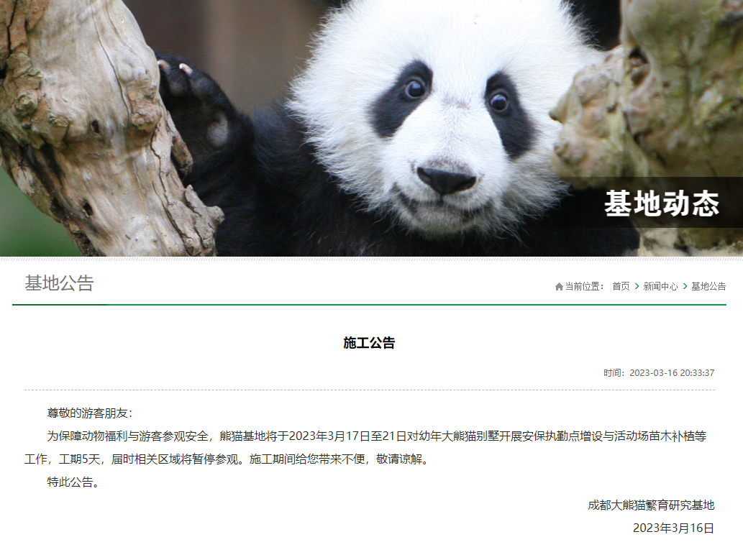Click the panda banner image
The width and height of the screenshot is (743, 560).
tap(371, 128)
